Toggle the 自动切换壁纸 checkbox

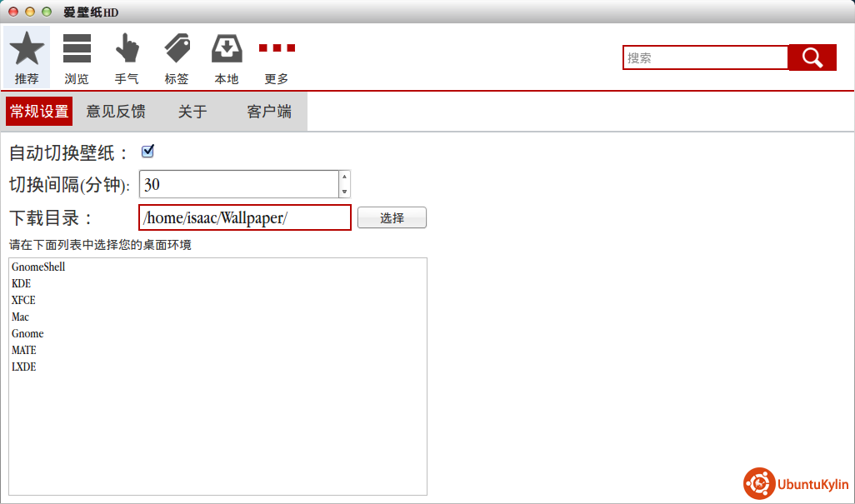(x=148, y=152)
